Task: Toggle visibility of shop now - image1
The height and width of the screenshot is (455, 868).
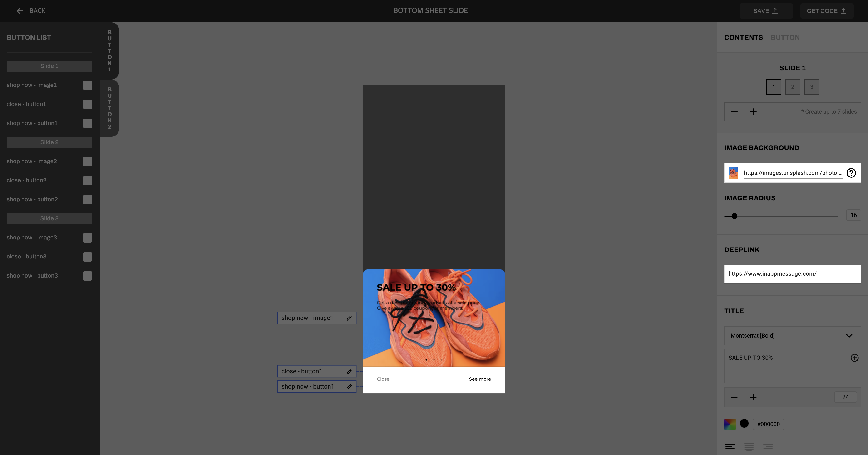Action: coord(87,85)
